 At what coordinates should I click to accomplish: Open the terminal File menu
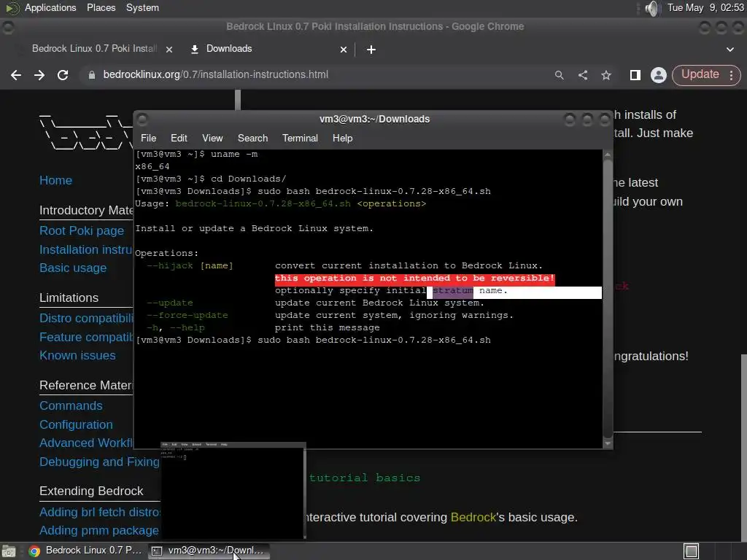point(148,138)
